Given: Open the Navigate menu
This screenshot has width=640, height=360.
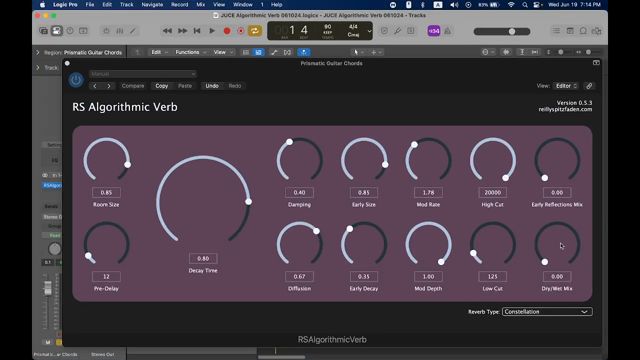Looking at the screenshot, I should [x=152, y=5].
